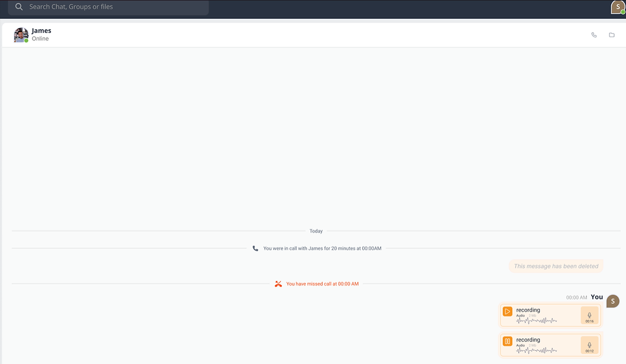Start a voice call with James

(x=594, y=35)
